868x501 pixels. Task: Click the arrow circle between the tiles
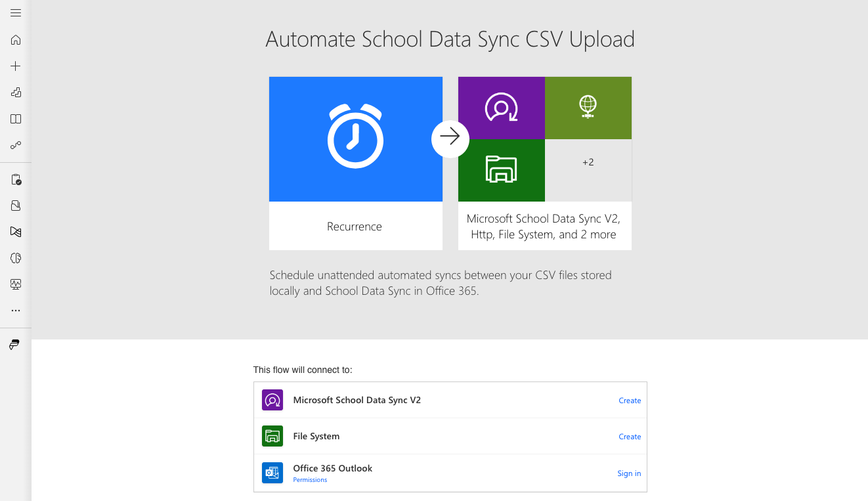point(450,139)
